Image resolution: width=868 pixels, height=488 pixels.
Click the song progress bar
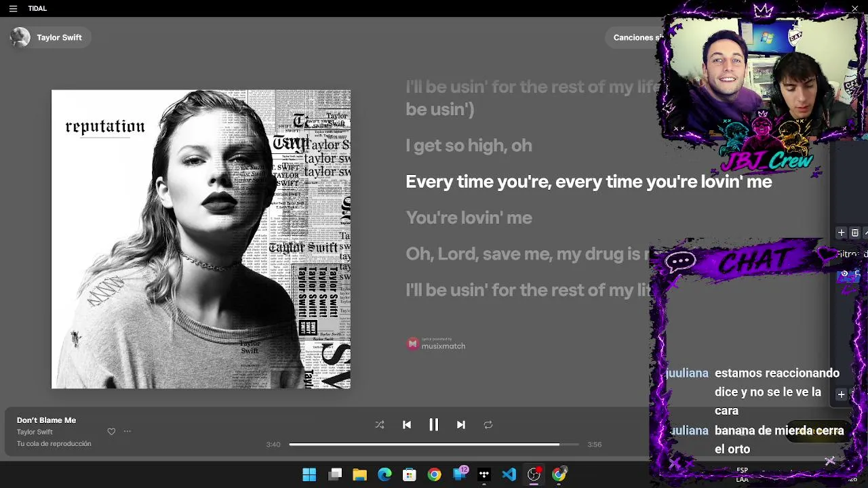(x=434, y=445)
